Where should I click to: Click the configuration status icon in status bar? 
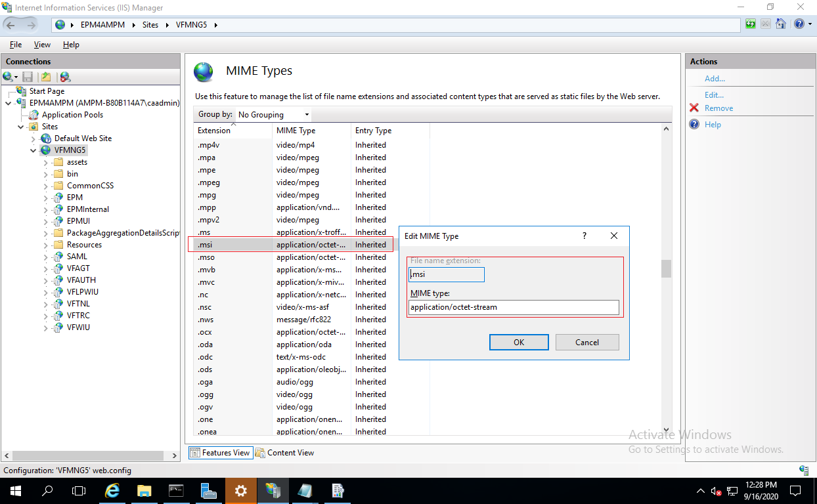tap(804, 470)
